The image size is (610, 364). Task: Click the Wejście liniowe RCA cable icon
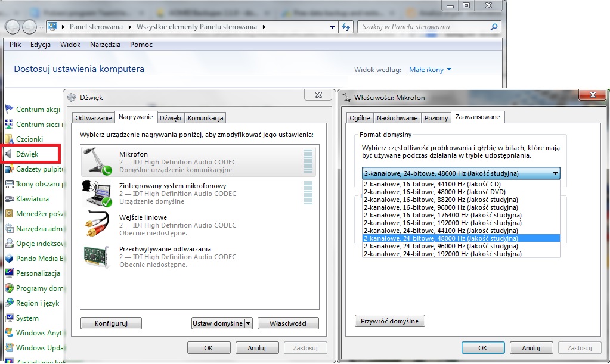pyautogui.click(x=98, y=224)
